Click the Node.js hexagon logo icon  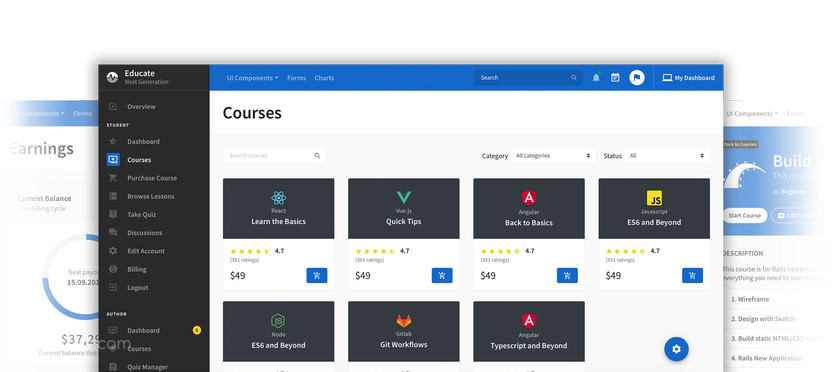click(278, 321)
